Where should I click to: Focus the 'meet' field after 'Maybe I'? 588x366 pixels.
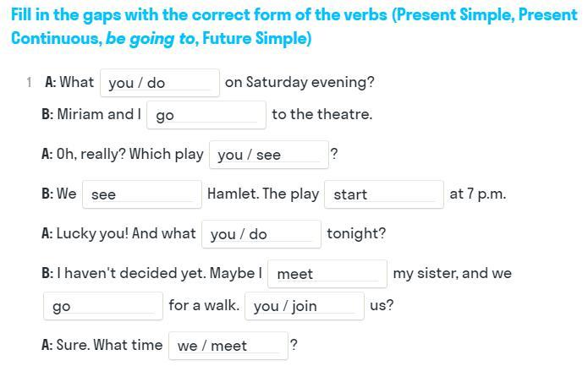click(x=327, y=274)
